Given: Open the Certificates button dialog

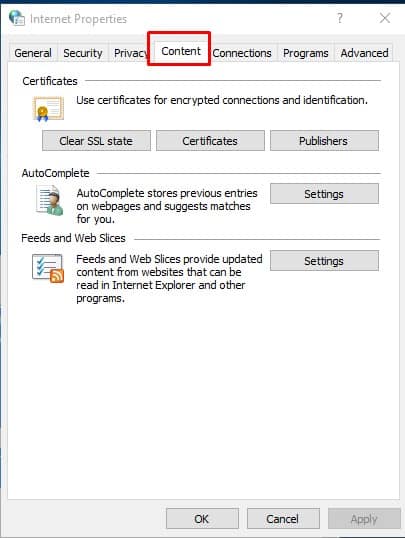Looking at the screenshot, I should [x=210, y=141].
